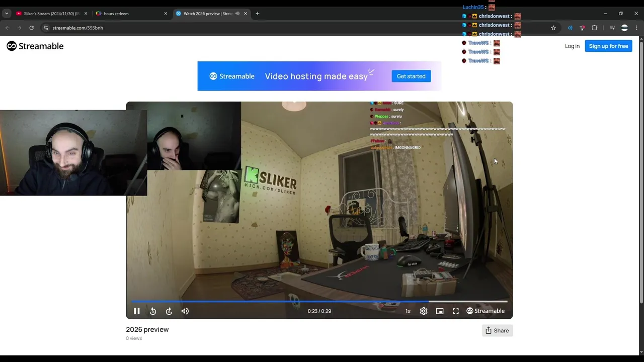The width and height of the screenshot is (644, 362).
Task: Pause the video with the player pause button
Action: click(136, 311)
